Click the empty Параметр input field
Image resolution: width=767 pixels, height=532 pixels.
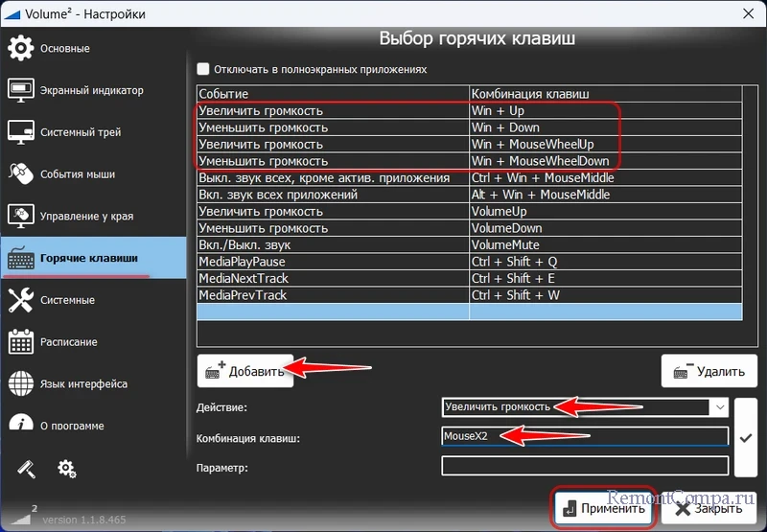coord(585,466)
